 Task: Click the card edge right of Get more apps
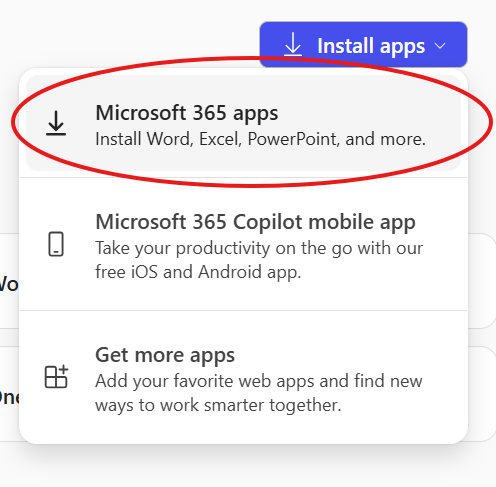click(x=482, y=394)
